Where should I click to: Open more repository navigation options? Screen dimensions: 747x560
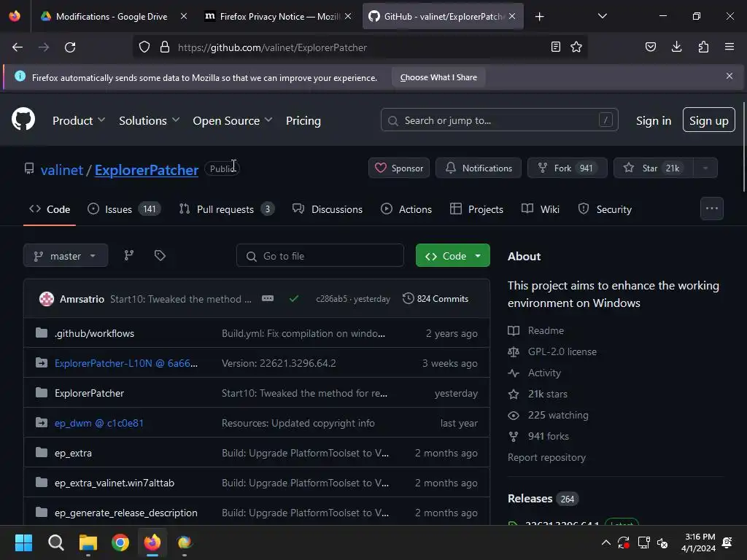[712, 209]
